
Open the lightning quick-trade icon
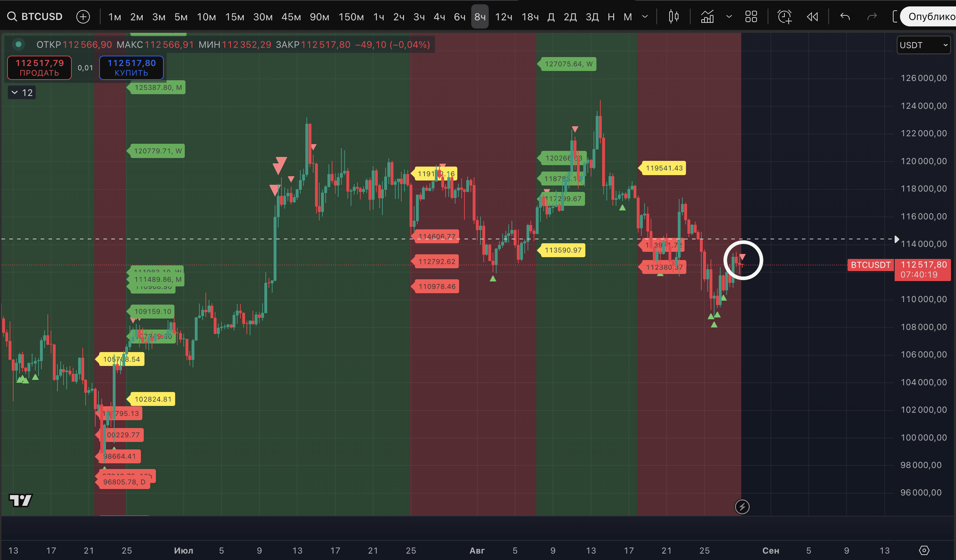pos(742,506)
